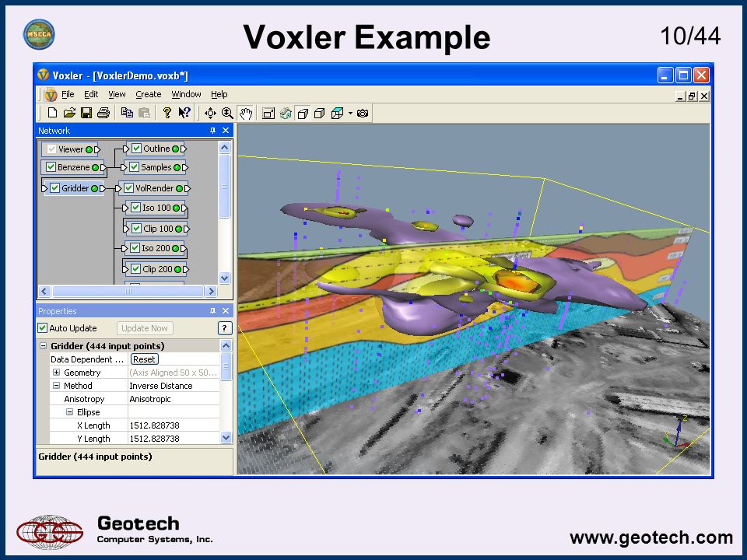
Task: Expand the Geometry property group
Action: (56, 373)
